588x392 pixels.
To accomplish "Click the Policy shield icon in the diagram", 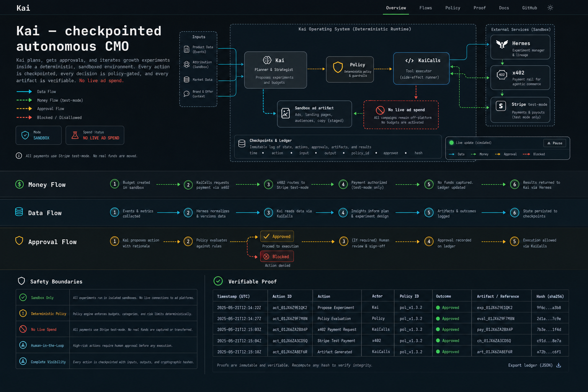I will pos(338,67).
